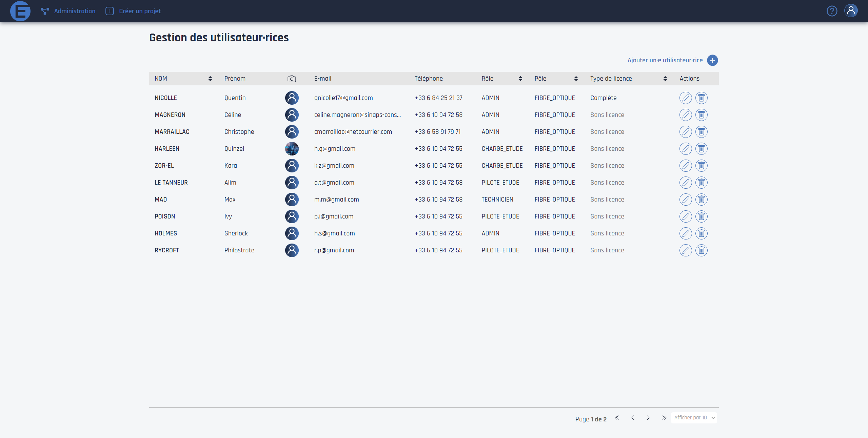Open the account profile icon top right

point(851,11)
